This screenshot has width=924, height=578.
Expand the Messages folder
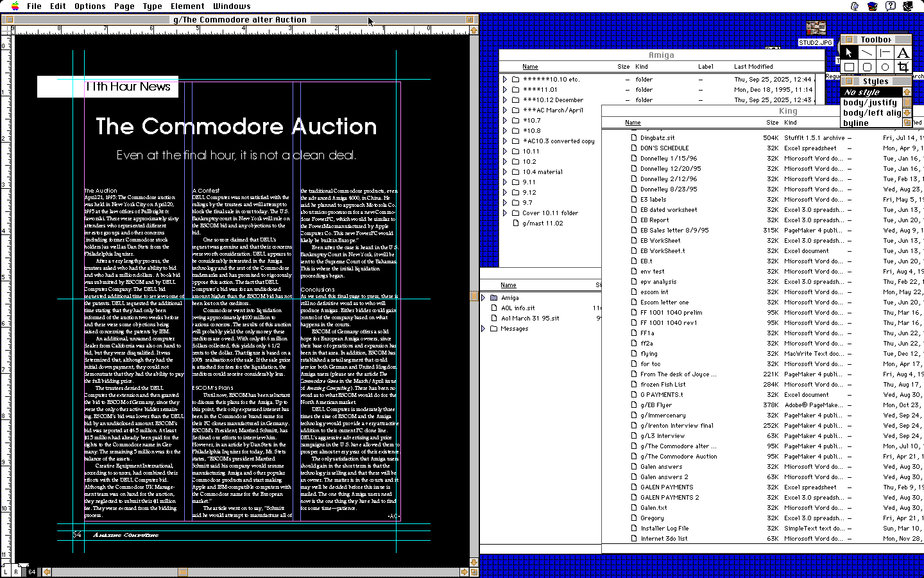coord(483,329)
